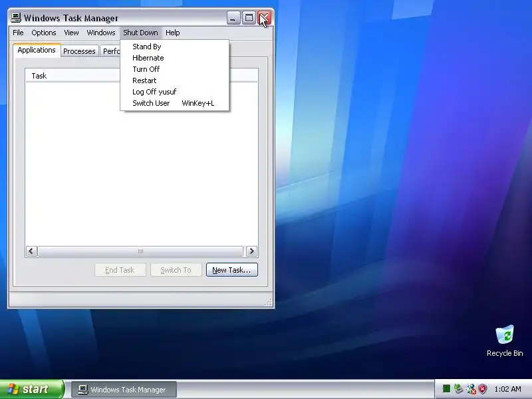Viewport: 532px width, 399px height.
Task: Click the red security shield tray icon
Action: [483, 389]
